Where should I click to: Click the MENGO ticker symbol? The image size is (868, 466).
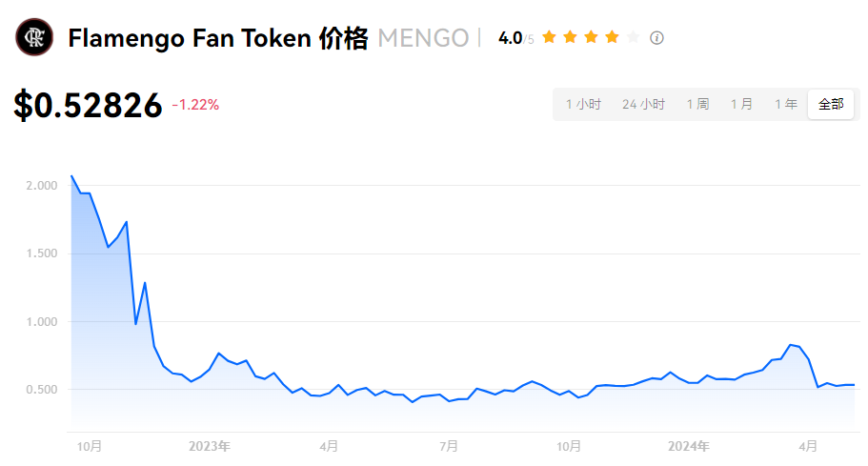pyautogui.click(x=423, y=38)
